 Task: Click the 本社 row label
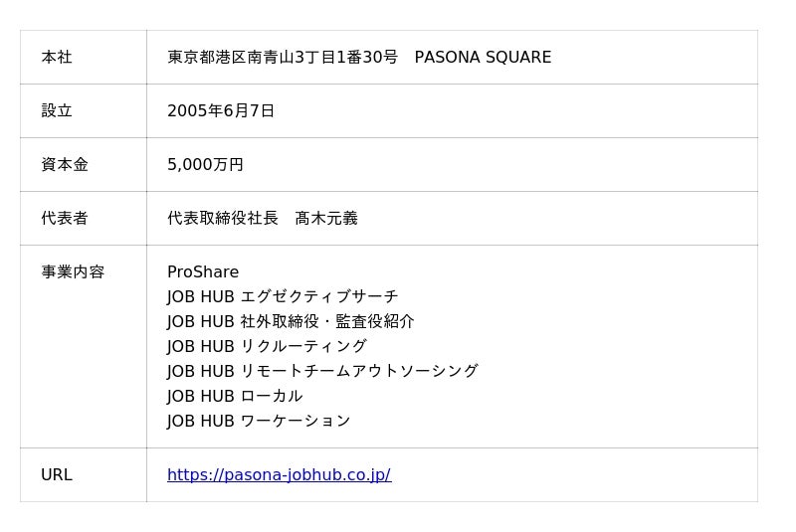coord(57,58)
